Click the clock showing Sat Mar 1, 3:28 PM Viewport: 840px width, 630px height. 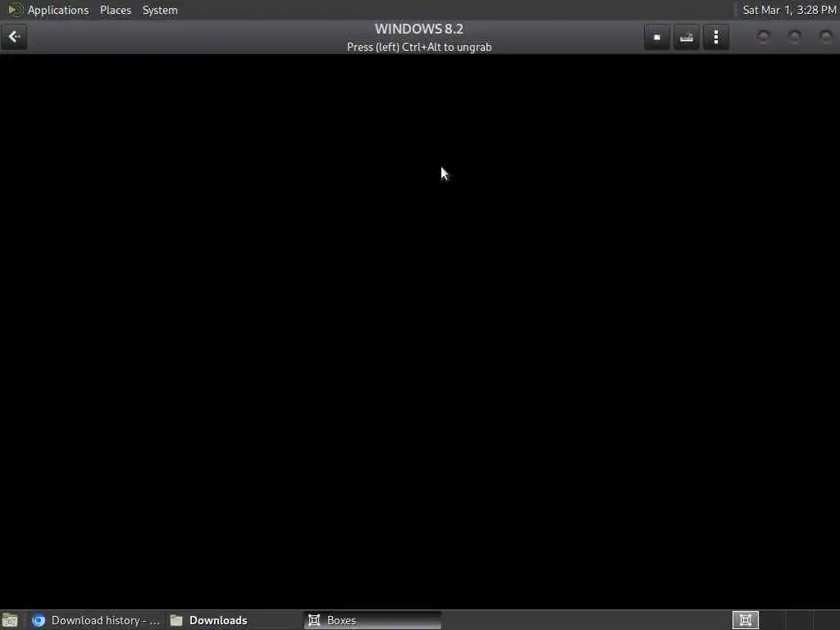[x=789, y=10]
